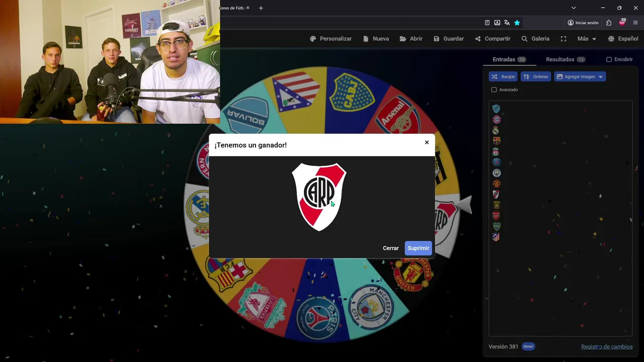Select the Liverpool logo in the entries list
The width and height of the screenshot is (644, 362).
coord(496,151)
